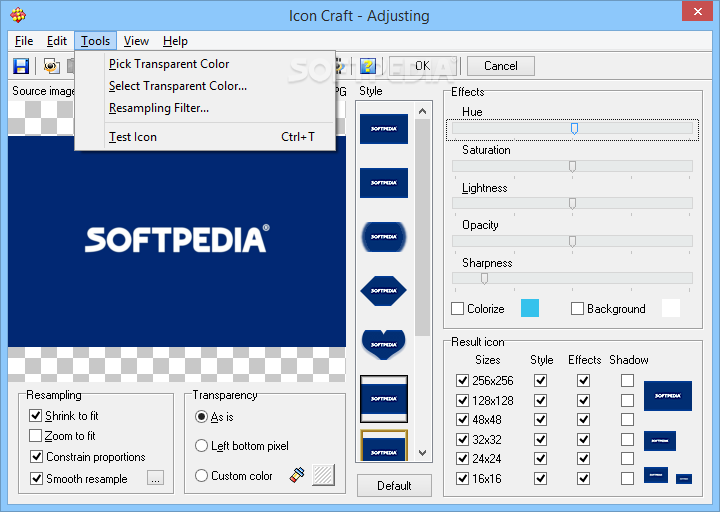Select the plain rectangle style thumbnail at top
Image resolution: width=720 pixels, height=512 pixels.
(x=384, y=129)
